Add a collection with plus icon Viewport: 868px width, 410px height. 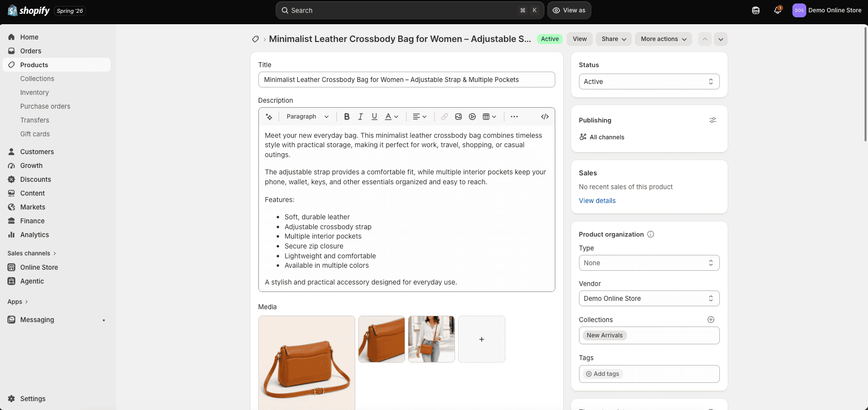pos(711,320)
